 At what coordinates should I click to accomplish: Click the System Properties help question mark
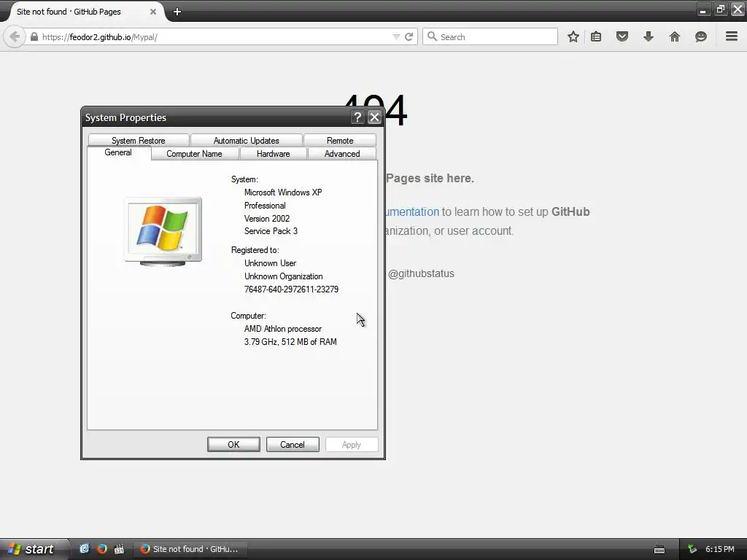tap(357, 117)
